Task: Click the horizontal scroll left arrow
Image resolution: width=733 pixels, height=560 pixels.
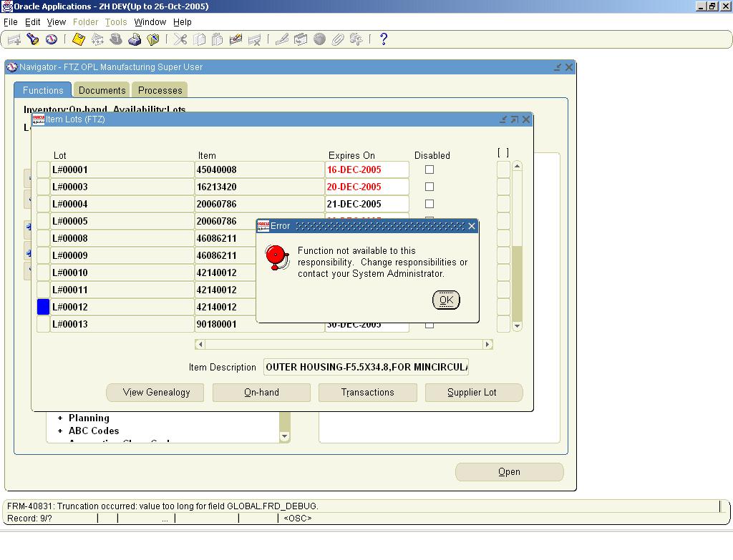Action: point(200,344)
